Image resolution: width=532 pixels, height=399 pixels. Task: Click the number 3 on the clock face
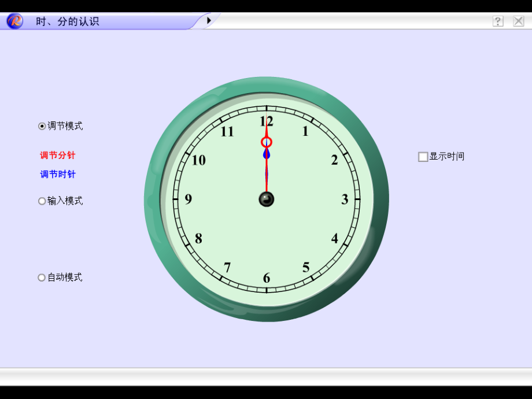pyautogui.click(x=345, y=199)
